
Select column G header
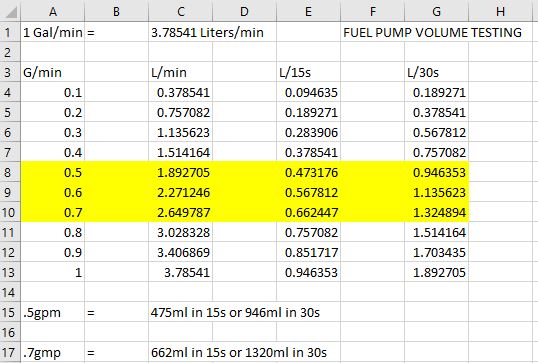click(436, 11)
